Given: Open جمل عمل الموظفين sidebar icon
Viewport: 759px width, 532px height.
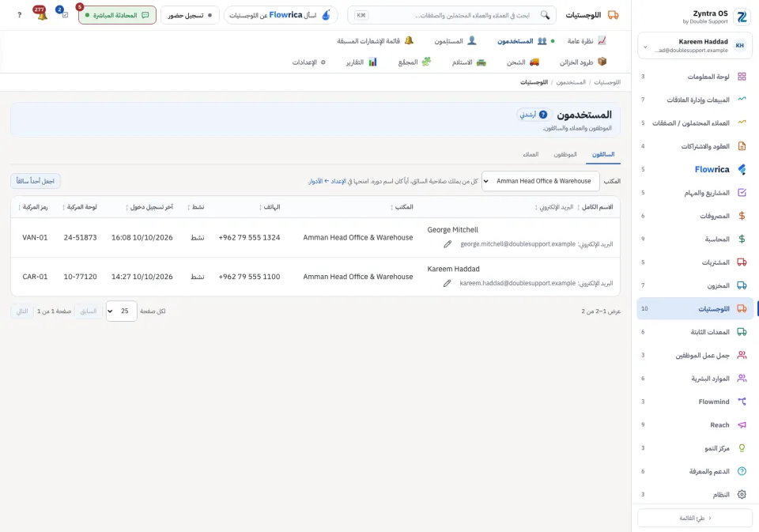Looking at the screenshot, I should click(x=742, y=355).
